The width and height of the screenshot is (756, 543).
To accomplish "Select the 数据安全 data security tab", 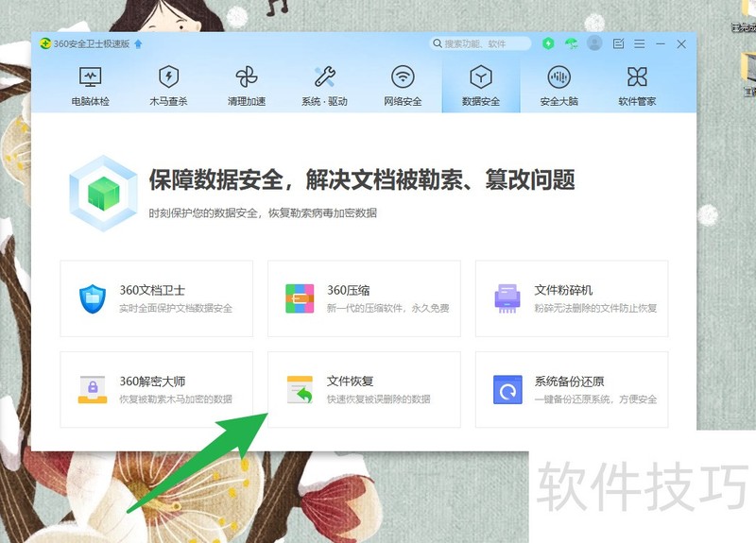I will (481, 86).
